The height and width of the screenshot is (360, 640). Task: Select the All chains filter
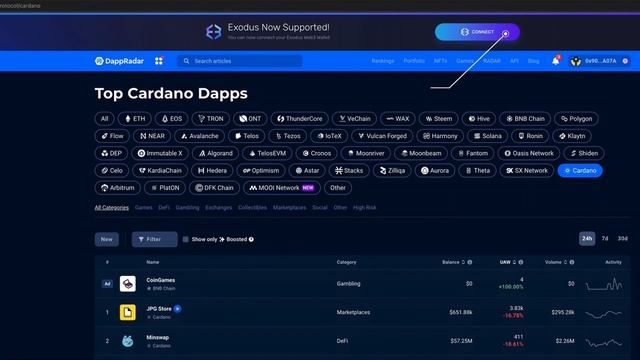tap(104, 119)
